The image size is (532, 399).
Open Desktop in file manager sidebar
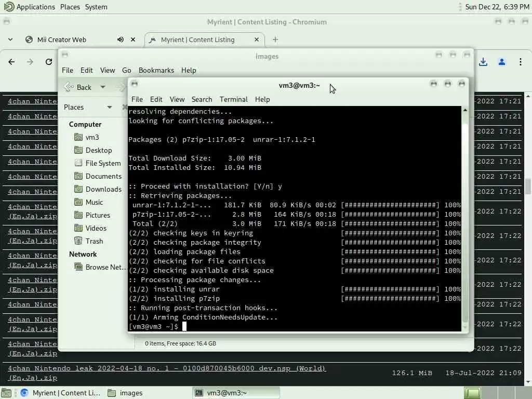coord(92,150)
